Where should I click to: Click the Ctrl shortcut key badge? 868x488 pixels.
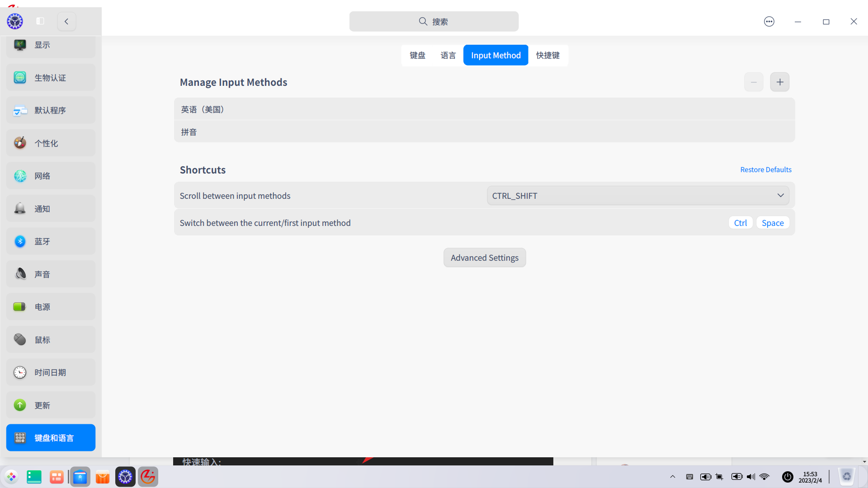point(740,223)
